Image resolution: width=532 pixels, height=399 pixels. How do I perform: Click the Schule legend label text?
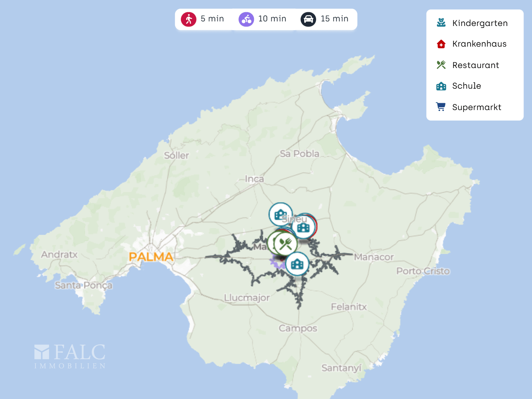coord(466,86)
